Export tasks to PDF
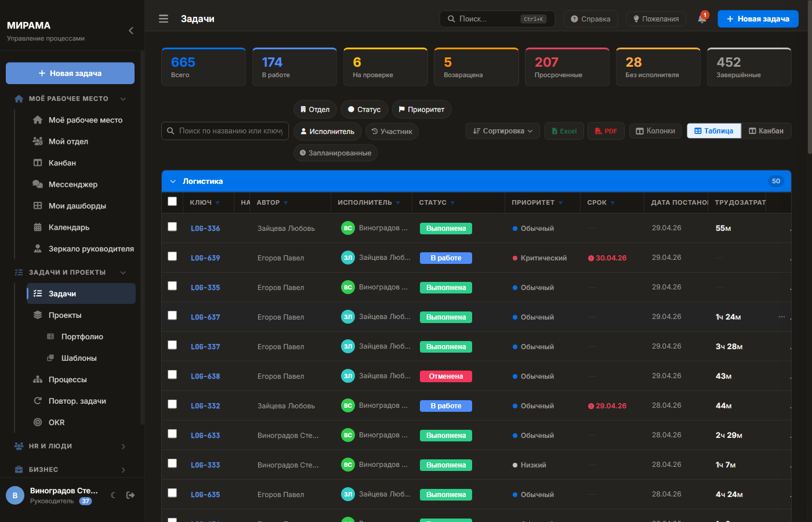This screenshot has width=812, height=522. (606, 131)
